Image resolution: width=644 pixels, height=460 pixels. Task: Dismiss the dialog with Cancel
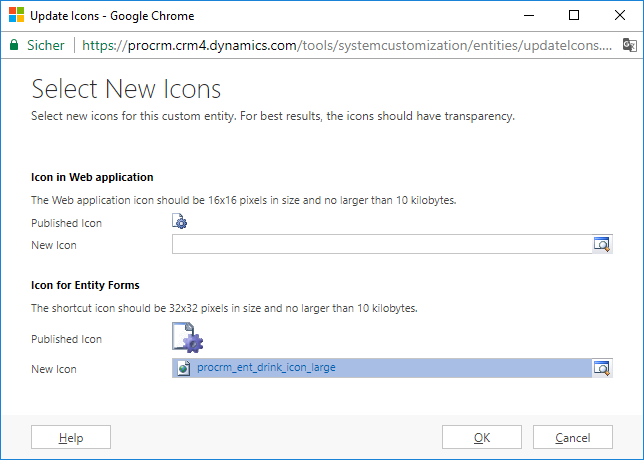click(x=572, y=437)
